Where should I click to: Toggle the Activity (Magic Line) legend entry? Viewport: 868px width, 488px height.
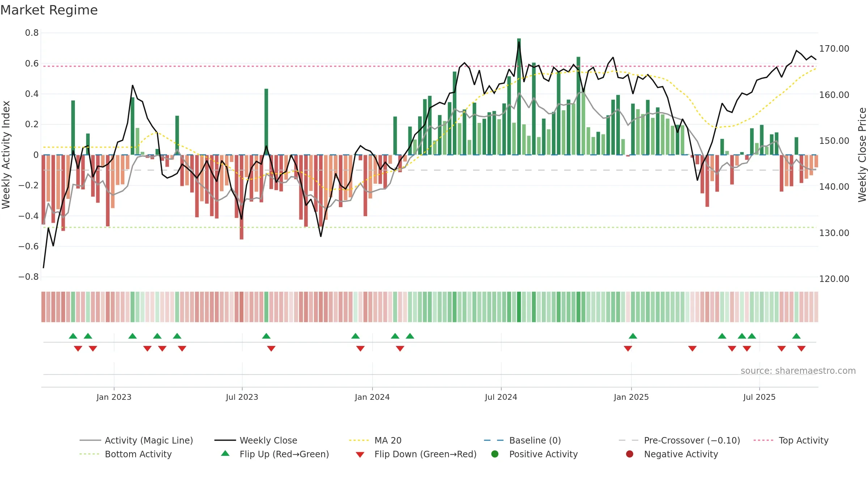136,440
